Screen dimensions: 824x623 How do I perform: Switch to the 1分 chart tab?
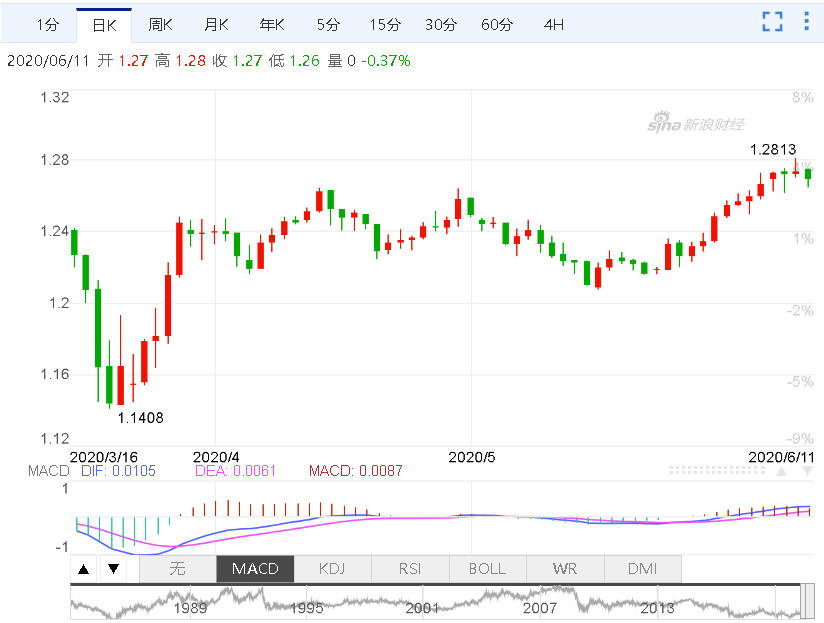click(x=48, y=25)
